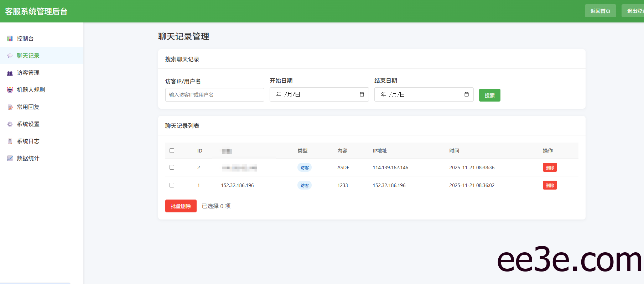The image size is (644, 284).
Task: Toggle the select-all checkbox in table header
Action: [x=172, y=150]
